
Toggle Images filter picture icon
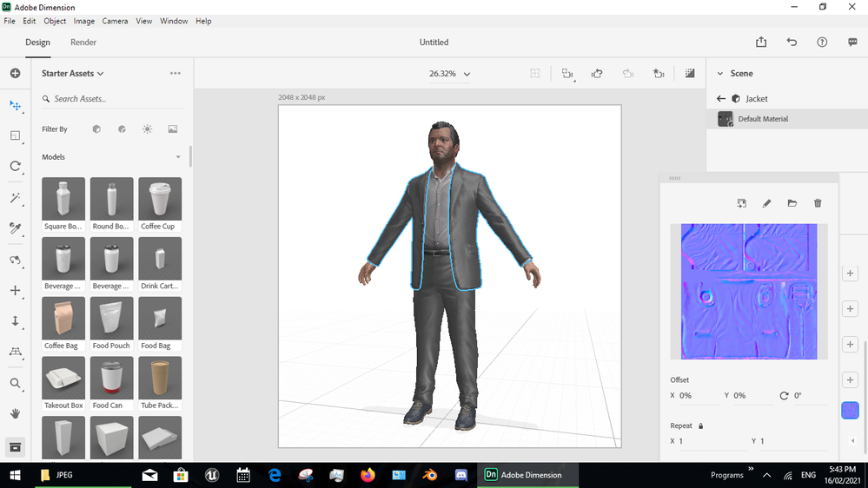[173, 129]
